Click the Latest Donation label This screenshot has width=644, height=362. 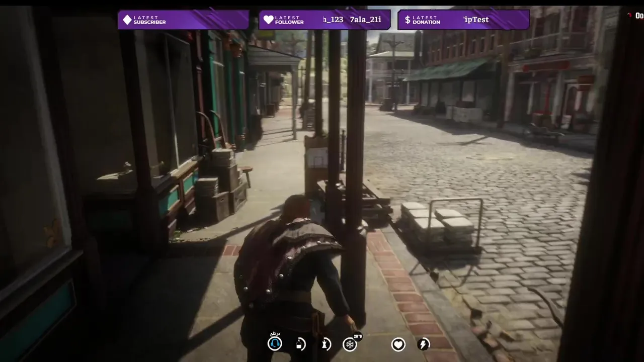click(x=426, y=20)
